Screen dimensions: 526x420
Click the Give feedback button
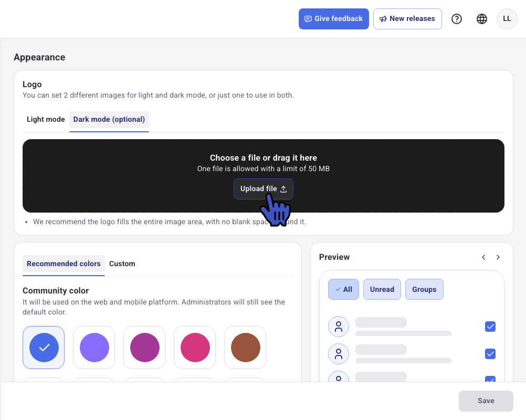[333, 19]
